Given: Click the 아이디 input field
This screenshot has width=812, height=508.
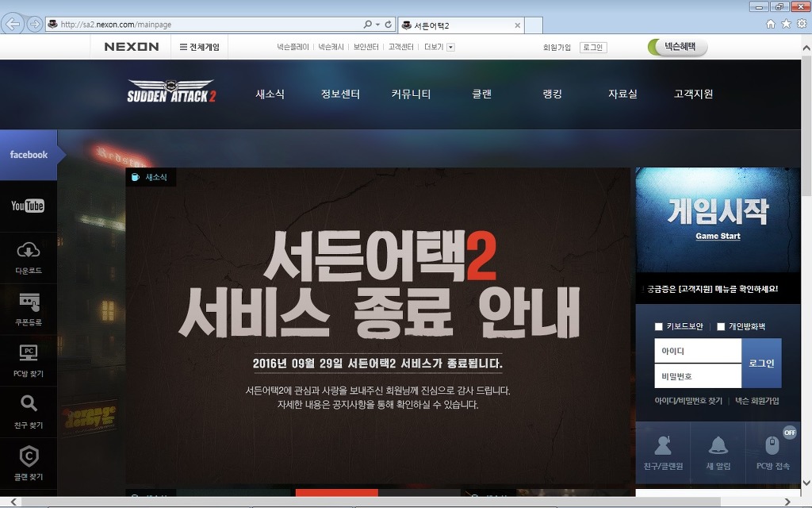Looking at the screenshot, I should [x=698, y=350].
